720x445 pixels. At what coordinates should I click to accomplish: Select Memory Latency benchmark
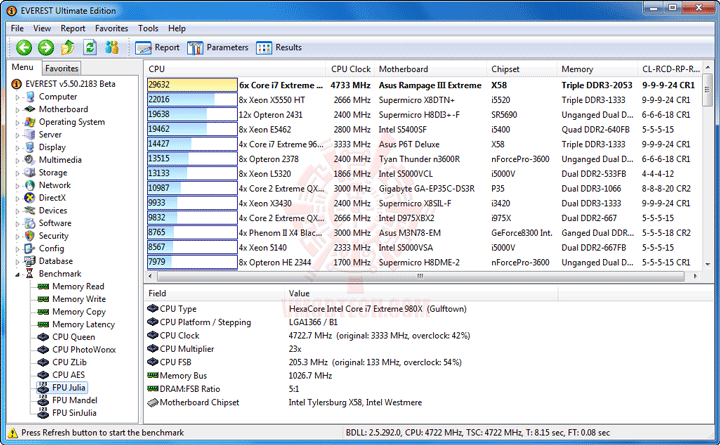coord(83,324)
